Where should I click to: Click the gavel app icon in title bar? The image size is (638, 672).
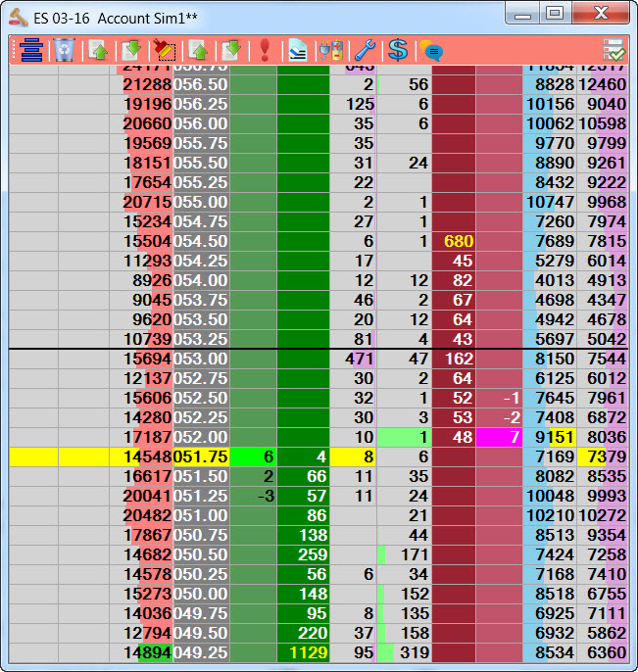pyautogui.click(x=19, y=18)
